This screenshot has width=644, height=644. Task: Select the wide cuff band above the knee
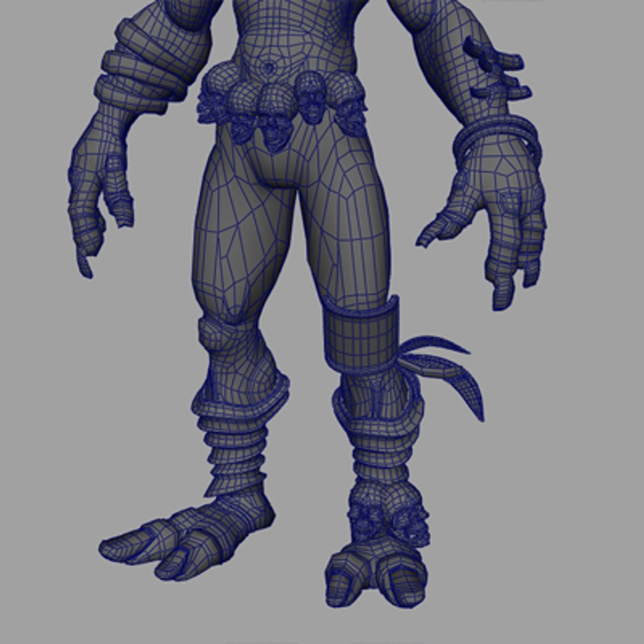pos(361,336)
